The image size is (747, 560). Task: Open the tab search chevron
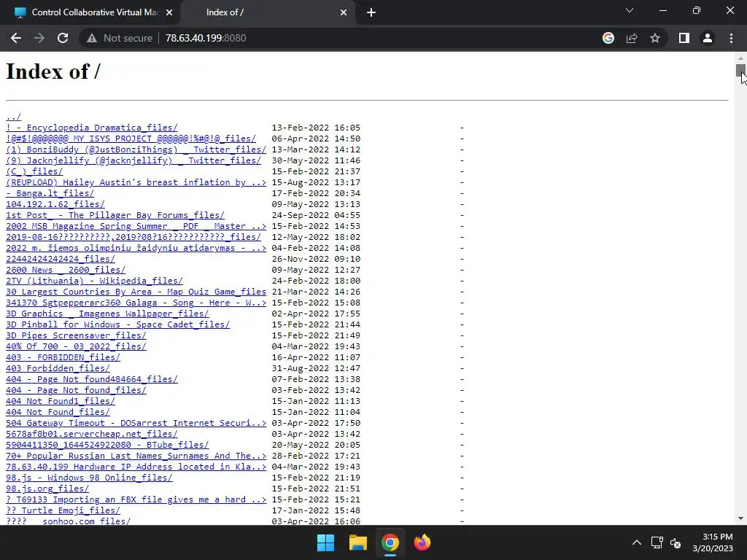[630, 10]
